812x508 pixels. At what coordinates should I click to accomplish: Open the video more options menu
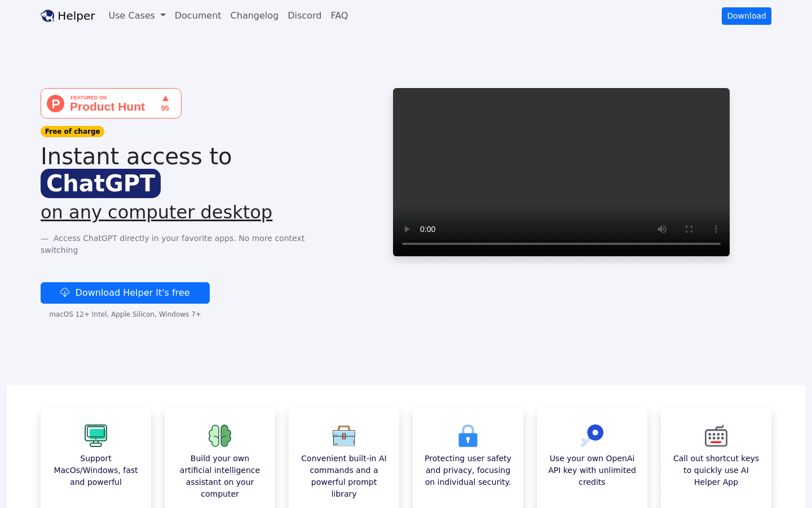(x=716, y=229)
